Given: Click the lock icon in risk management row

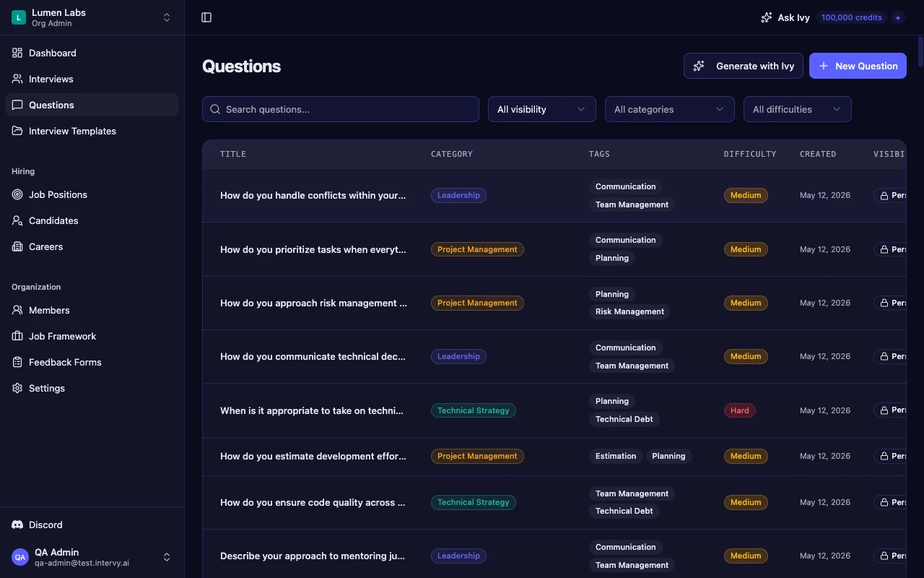Looking at the screenshot, I should (x=884, y=303).
